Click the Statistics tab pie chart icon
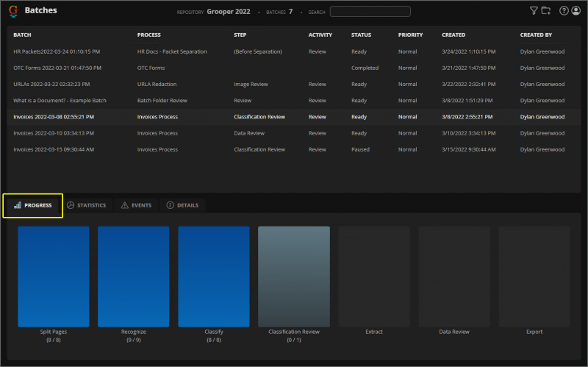This screenshot has height=367, width=588. [x=71, y=205]
